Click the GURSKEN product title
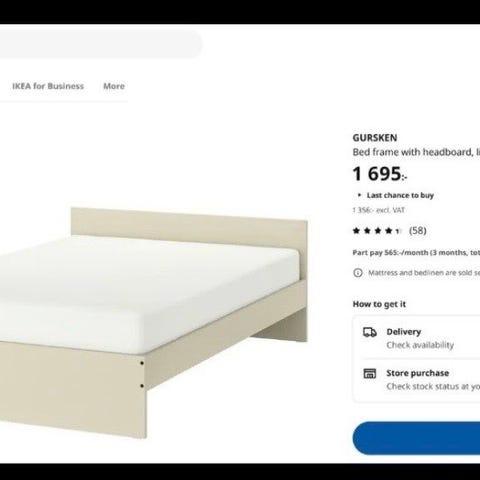Screen dimensions: 480x480 click(375, 138)
